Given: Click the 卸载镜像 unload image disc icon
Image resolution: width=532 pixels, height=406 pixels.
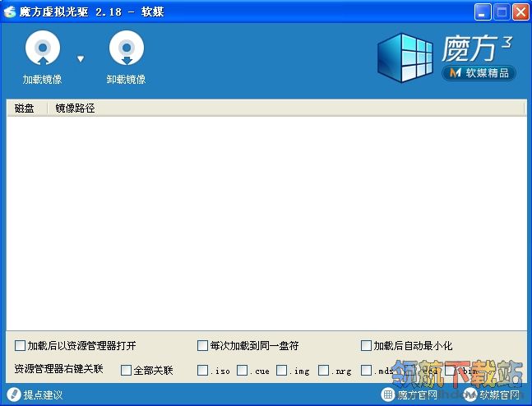Looking at the screenshot, I should 127,48.
